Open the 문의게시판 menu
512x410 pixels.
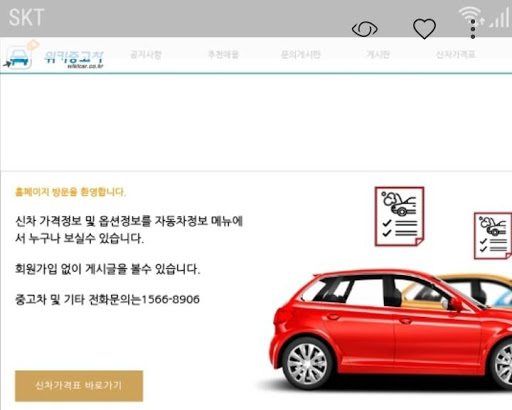click(x=300, y=54)
